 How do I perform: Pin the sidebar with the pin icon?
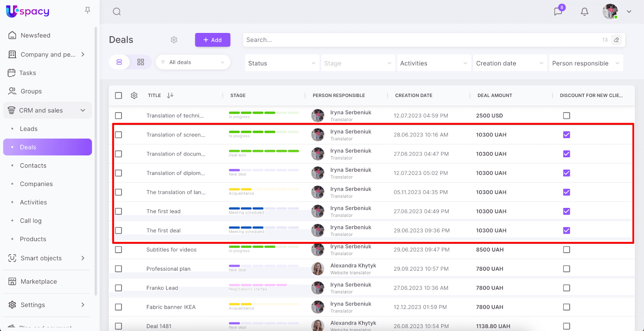tap(87, 10)
